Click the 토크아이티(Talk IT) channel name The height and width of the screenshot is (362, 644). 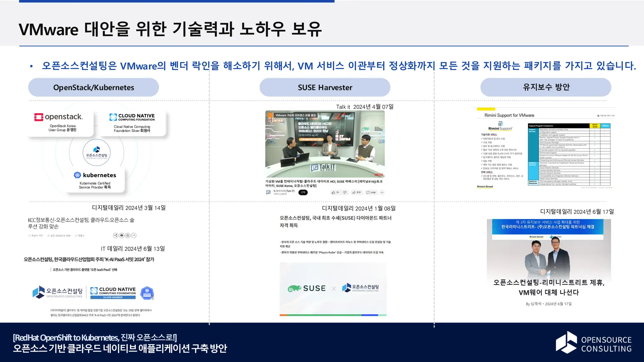click(284, 191)
